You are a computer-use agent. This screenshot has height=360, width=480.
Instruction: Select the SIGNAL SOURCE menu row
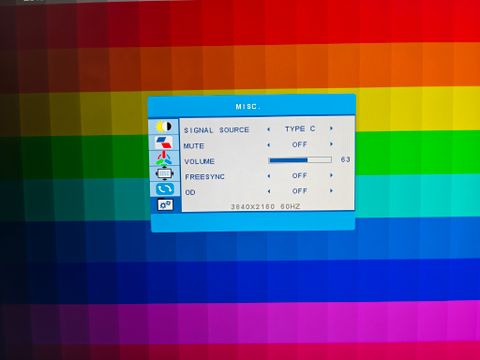267,129
